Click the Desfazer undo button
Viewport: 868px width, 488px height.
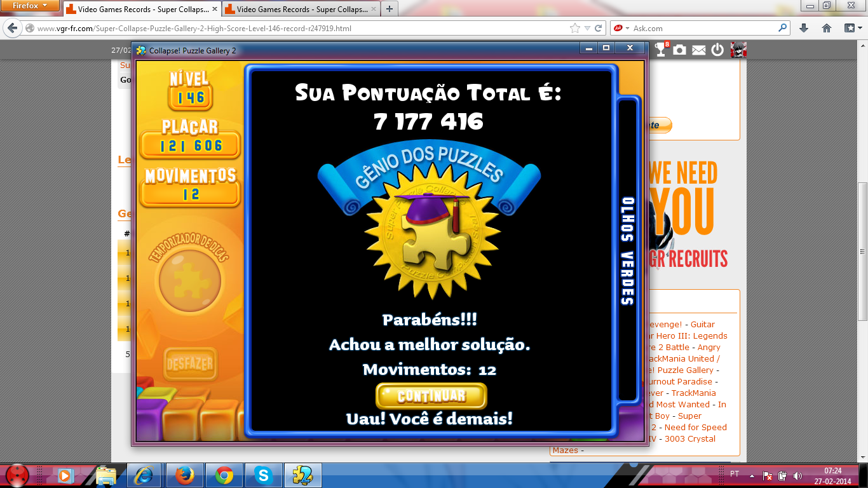[190, 365]
